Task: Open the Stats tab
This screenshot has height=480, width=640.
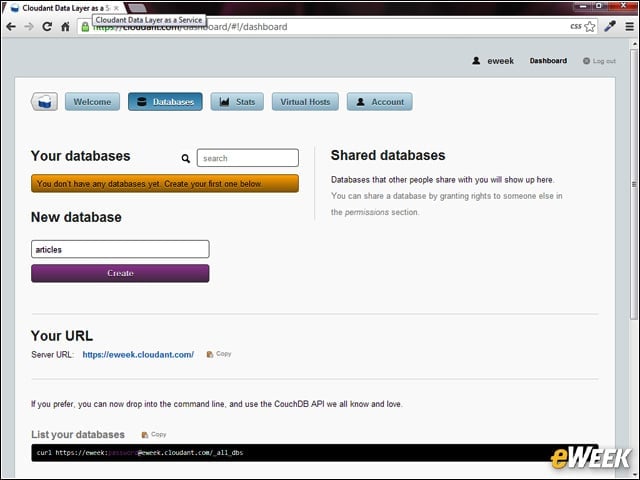Action: 237,102
